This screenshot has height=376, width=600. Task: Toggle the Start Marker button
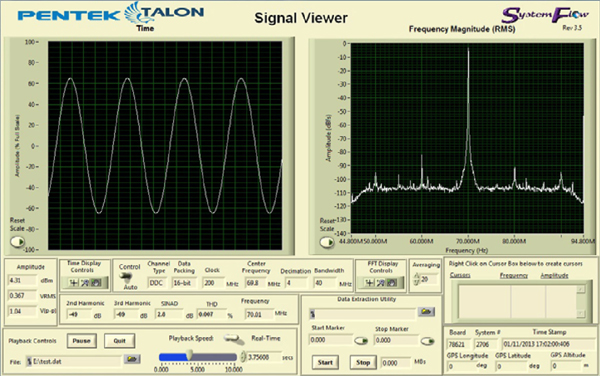coord(361,340)
